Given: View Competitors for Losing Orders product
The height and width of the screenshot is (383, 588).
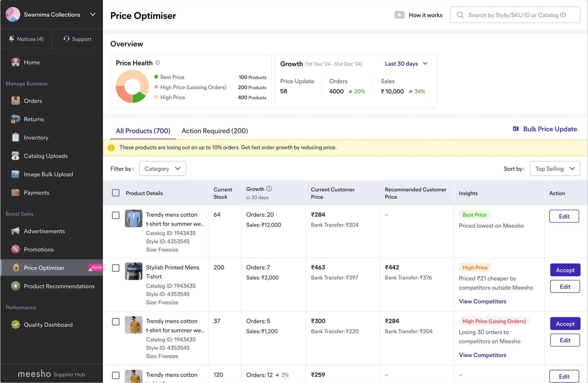Looking at the screenshot, I should pos(482,355).
